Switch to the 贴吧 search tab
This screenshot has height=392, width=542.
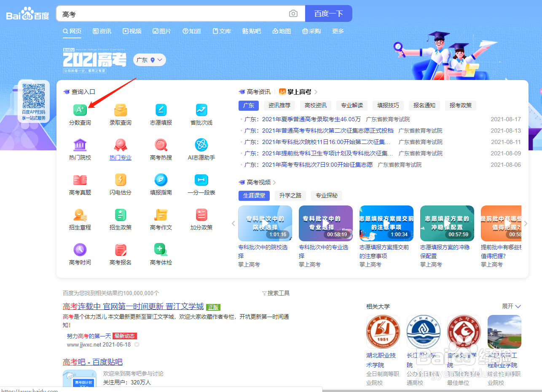tap(252, 31)
